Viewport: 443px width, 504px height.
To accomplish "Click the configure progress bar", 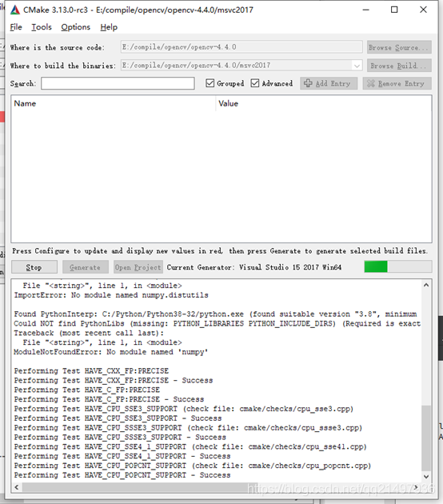I will point(398,266).
